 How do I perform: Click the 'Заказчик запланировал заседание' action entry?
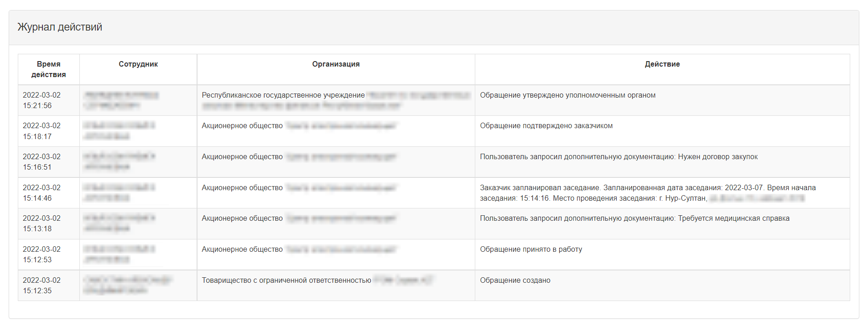648,193
